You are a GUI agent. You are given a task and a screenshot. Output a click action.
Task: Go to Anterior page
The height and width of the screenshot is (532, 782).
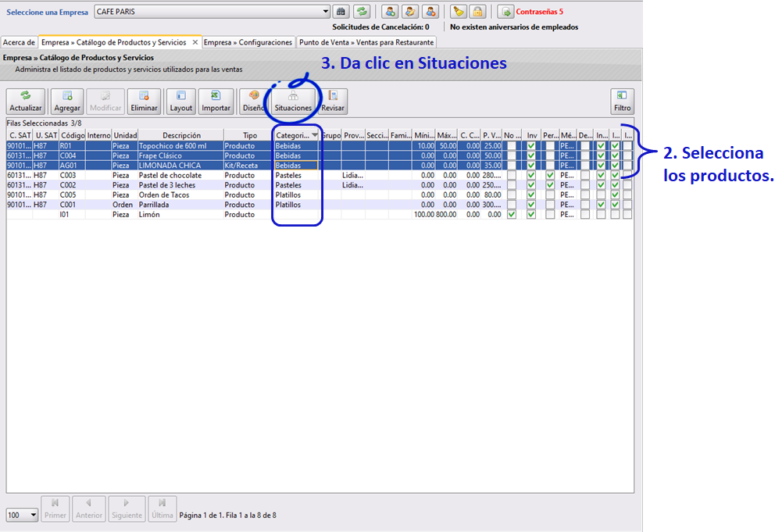[89, 509]
